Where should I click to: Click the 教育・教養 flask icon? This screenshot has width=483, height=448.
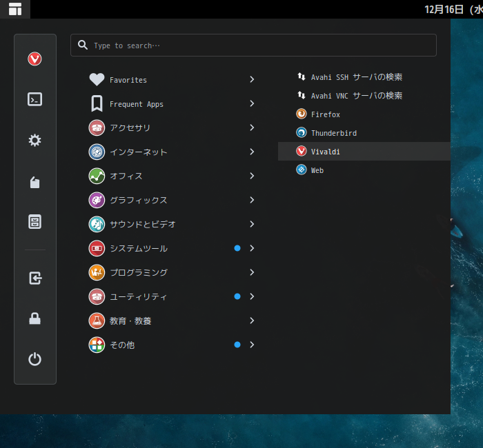point(97,321)
